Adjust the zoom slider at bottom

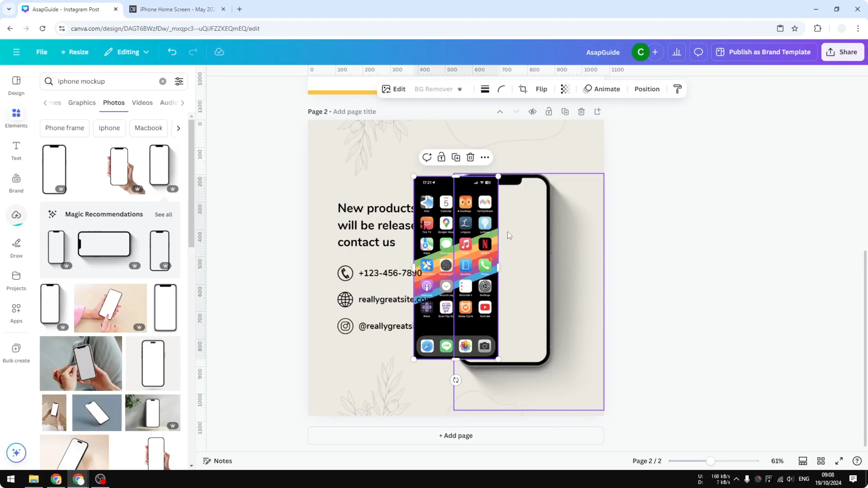coord(711,461)
